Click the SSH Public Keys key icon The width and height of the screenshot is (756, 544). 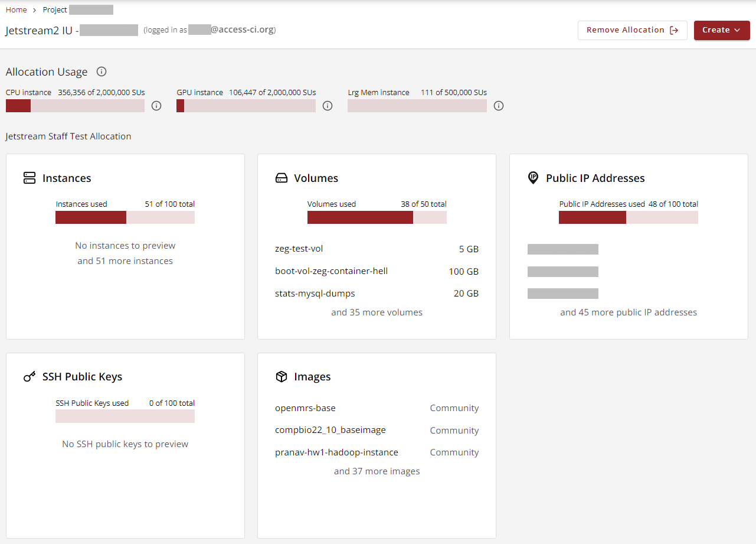pyautogui.click(x=30, y=376)
